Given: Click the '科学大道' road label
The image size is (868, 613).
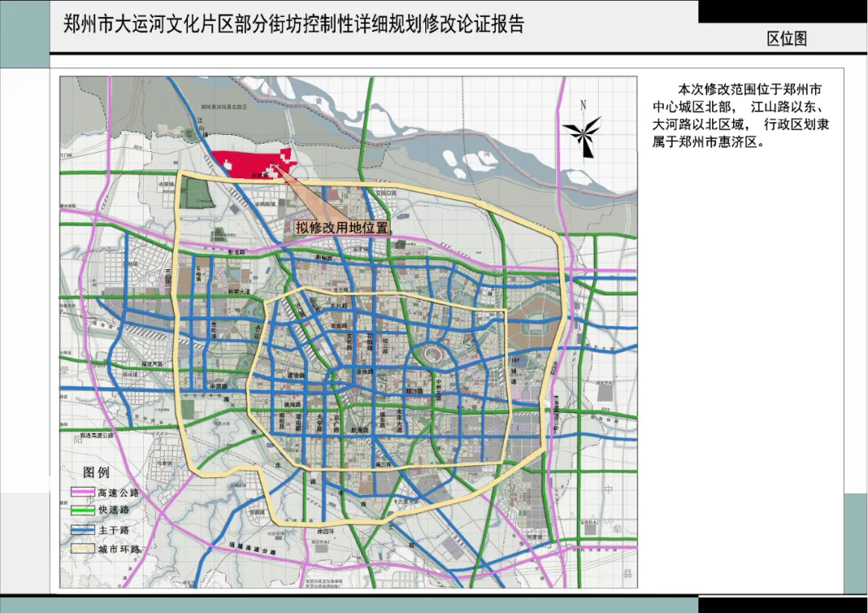Looking at the screenshot, I should tap(240, 292).
